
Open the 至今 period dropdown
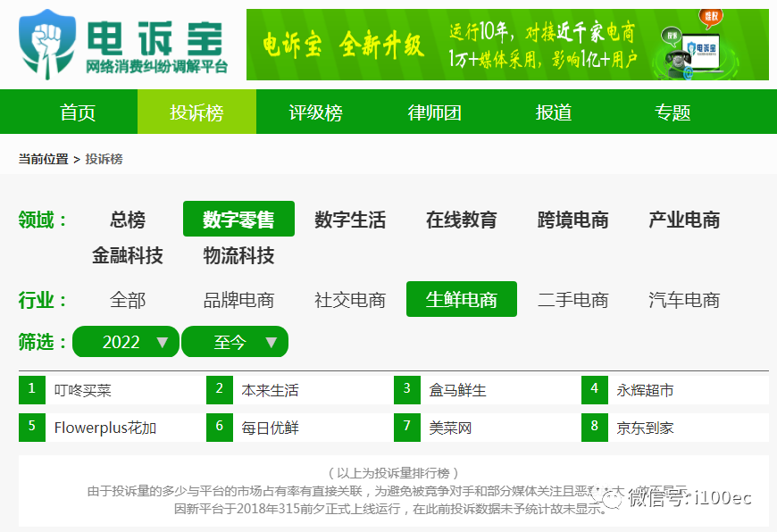[235, 342]
